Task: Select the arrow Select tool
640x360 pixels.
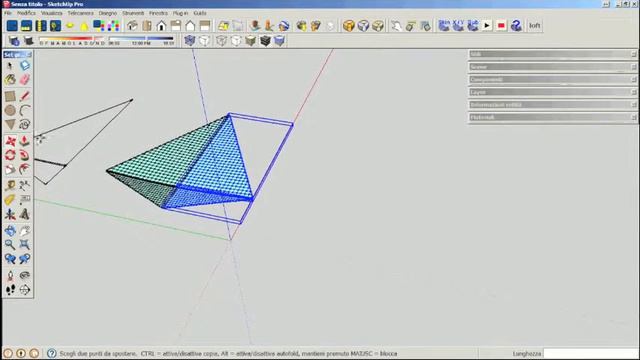Action: pos(10,66)
